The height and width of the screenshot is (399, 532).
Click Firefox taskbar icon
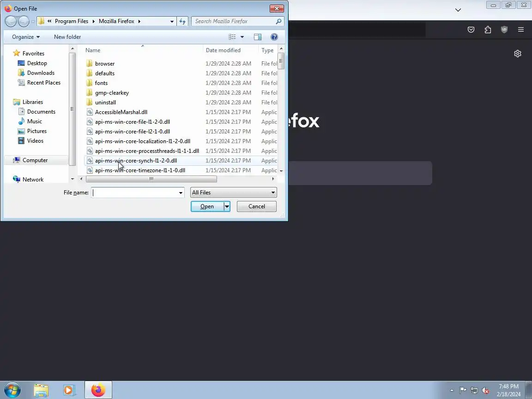click(x=98, y=390)
